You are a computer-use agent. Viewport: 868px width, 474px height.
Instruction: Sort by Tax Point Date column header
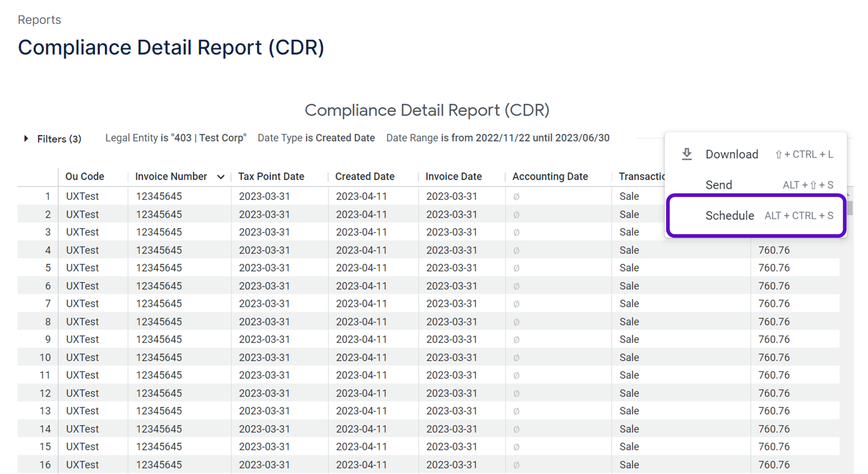pyautogui.click(x=271, y=176)
